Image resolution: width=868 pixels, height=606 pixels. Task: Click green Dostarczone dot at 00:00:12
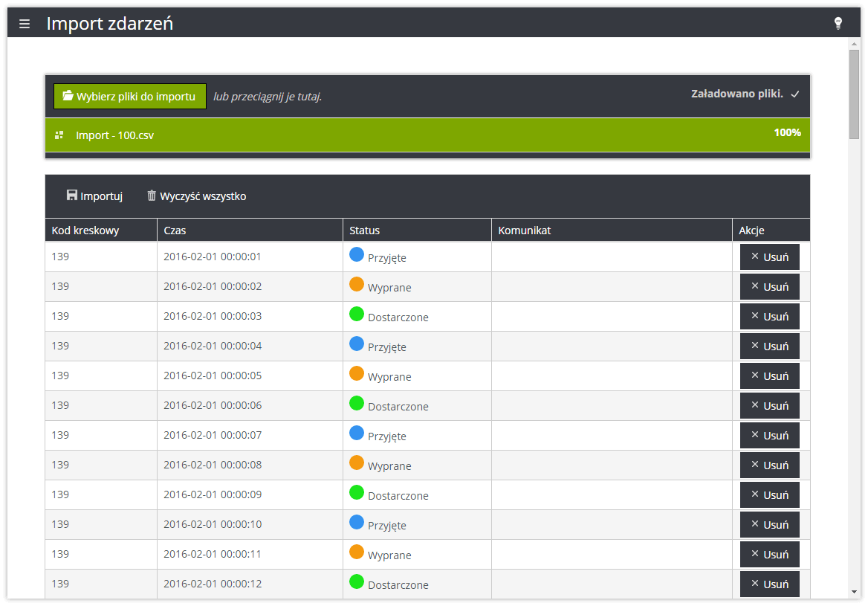[x=357, y=581]
